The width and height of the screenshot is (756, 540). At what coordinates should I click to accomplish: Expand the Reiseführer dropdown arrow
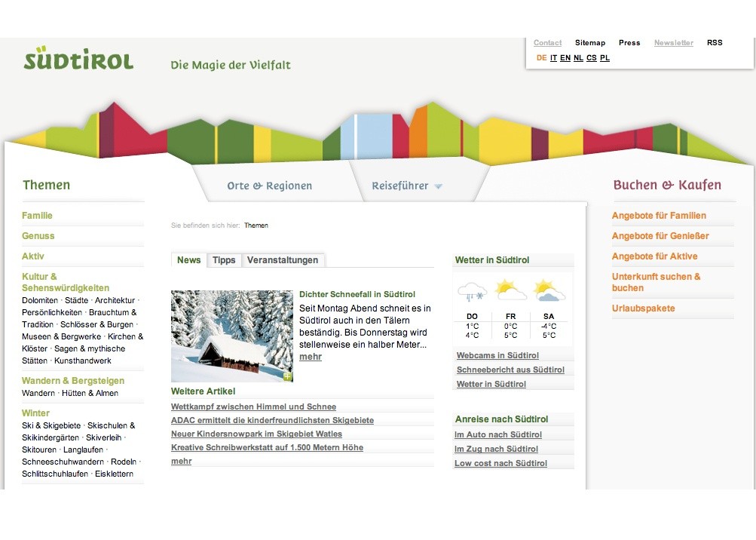pyautogui.click(x=438, y=186)
